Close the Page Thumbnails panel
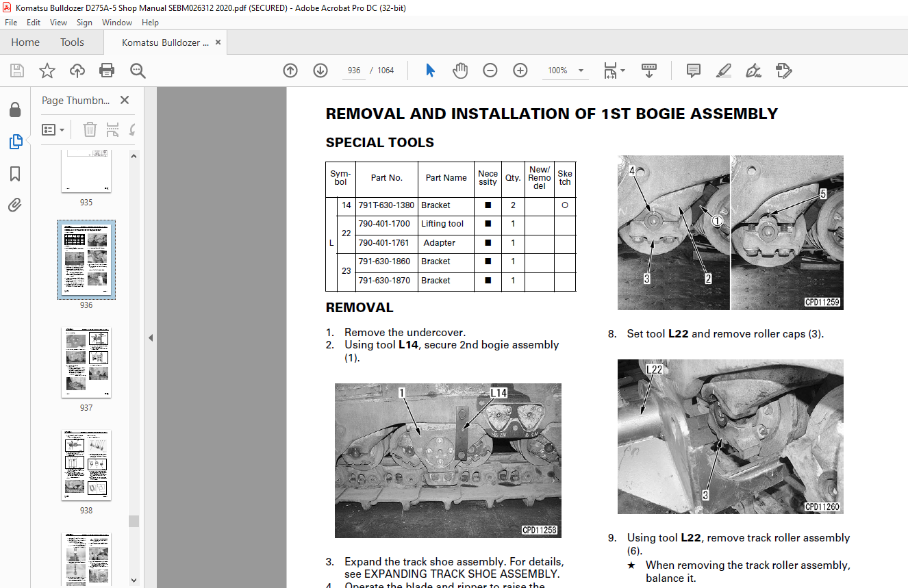The height and width of the screenshot is (588, 908). 125,100
